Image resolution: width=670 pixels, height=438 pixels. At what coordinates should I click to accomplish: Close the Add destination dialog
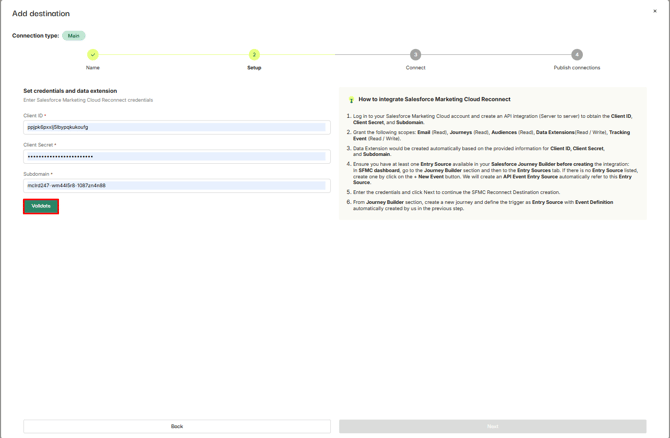[x=655, y=12]
